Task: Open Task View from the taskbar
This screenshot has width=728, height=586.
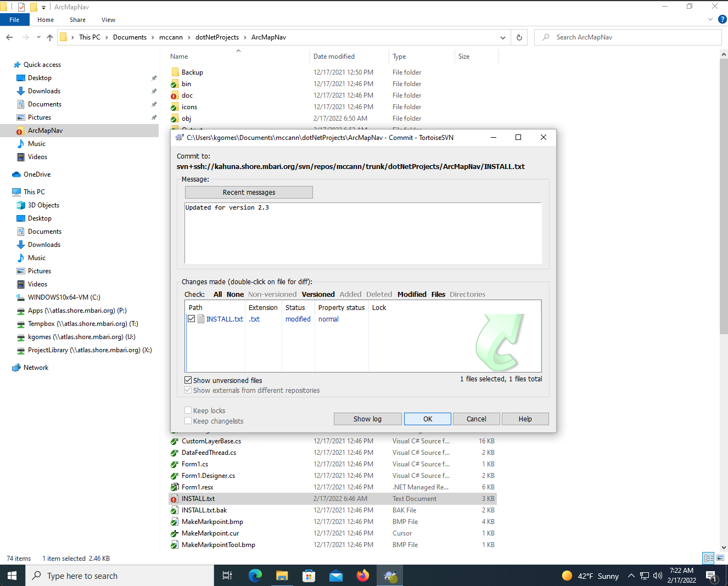Action: (x=227, y=576)
